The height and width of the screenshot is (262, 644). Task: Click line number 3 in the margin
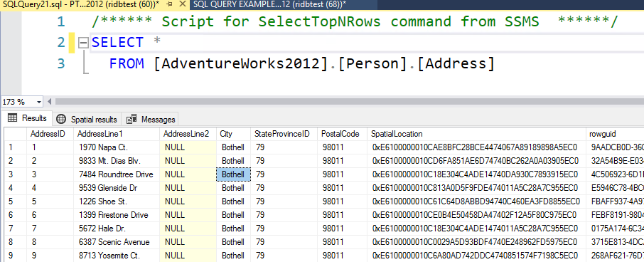tap(61, 64)
